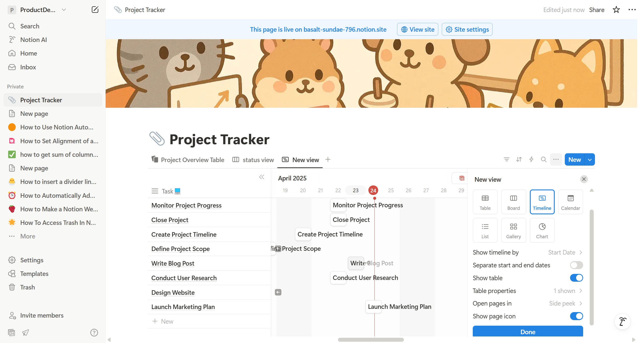Switch to Project Overview Table tab
Screen dimensions: 644x343
tap(188, 160)
